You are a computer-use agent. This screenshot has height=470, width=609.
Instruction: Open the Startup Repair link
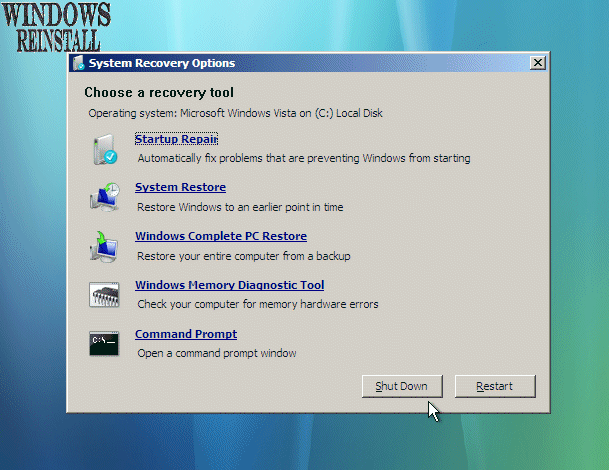point(176,139)
